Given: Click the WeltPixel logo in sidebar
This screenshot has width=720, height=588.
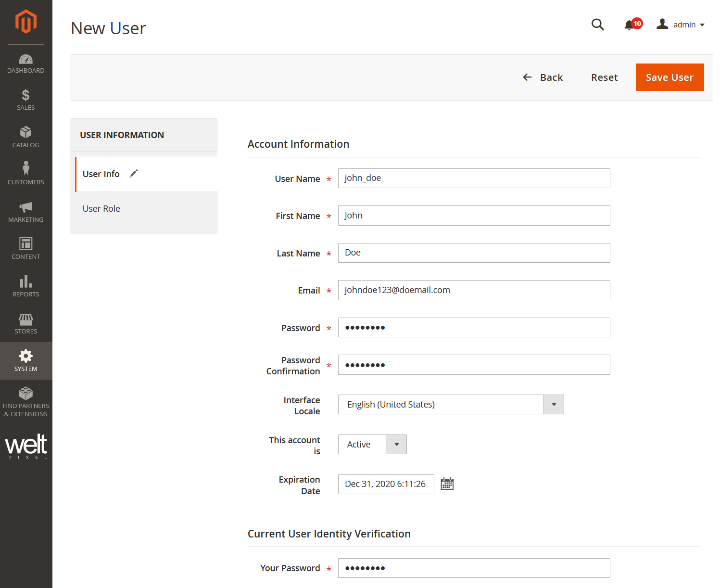Looking at the screenshot, I should pyautogui.click(x=26, y=446).
